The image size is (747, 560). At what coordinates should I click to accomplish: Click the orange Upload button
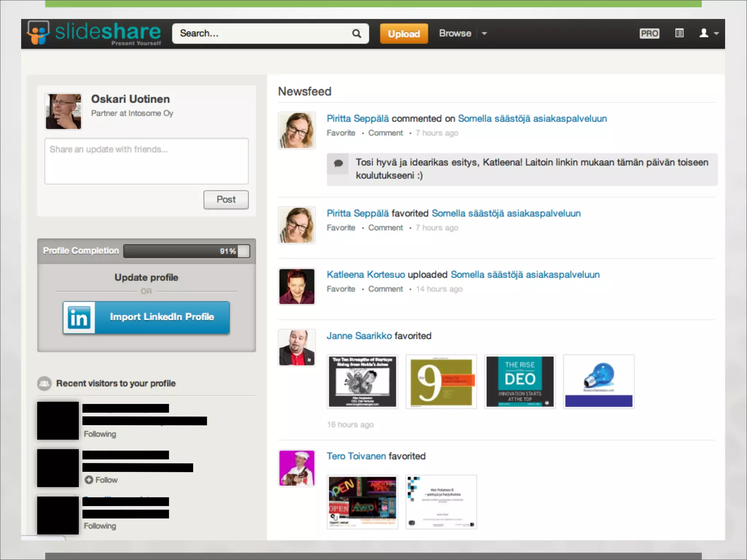point(404,34)
